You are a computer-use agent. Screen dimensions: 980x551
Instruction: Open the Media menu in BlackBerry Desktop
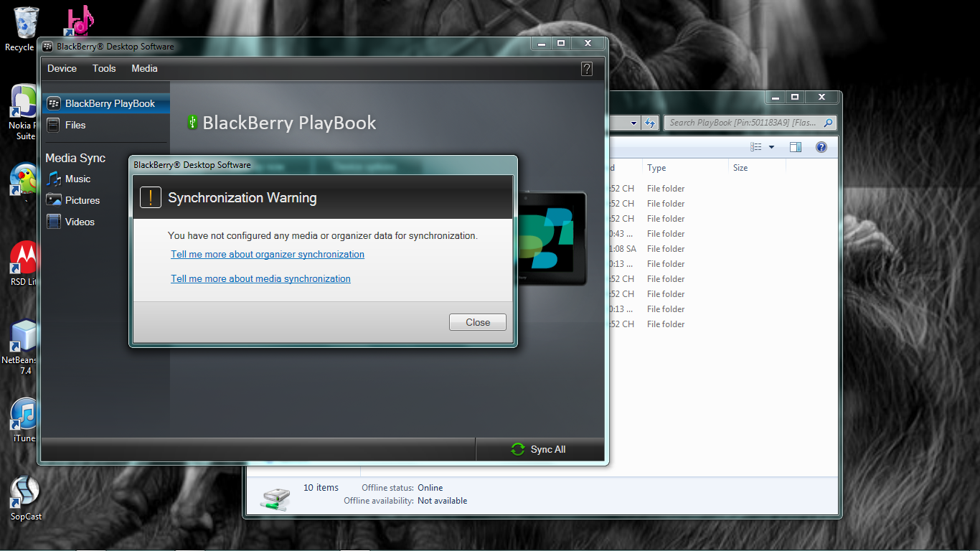[x=144, y=68]
